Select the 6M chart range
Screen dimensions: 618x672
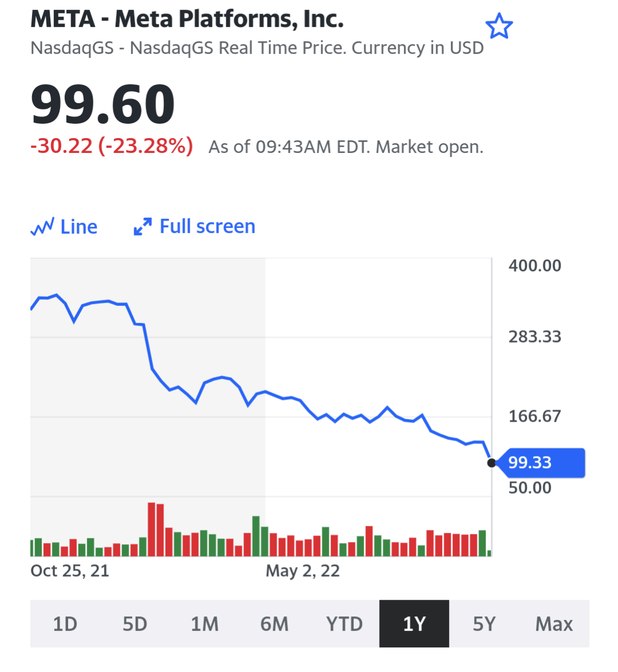coord(274,623)
